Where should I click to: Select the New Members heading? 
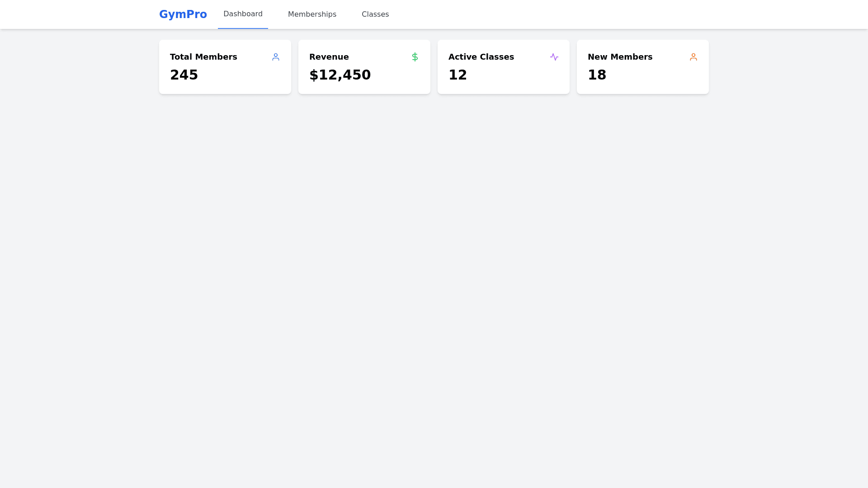(620, 57)
